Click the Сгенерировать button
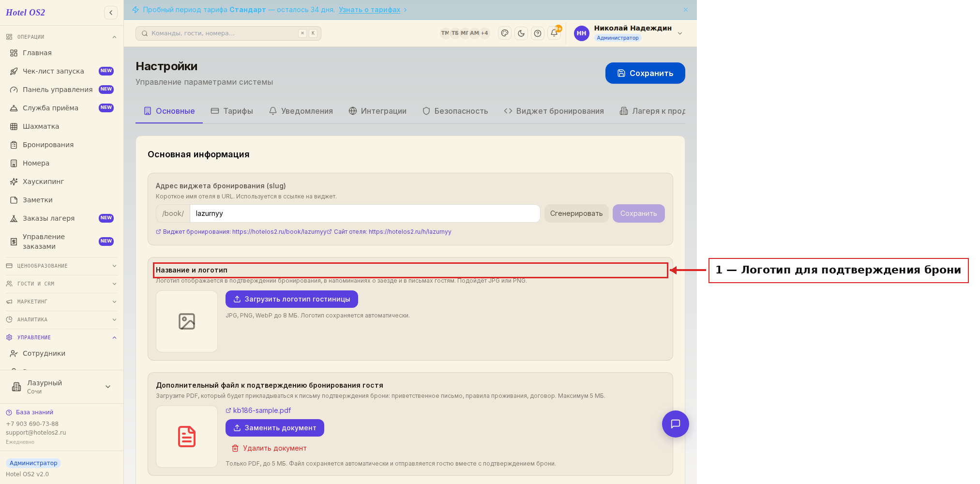The width and height of the screenshot is (980, 484). point(576,213)
